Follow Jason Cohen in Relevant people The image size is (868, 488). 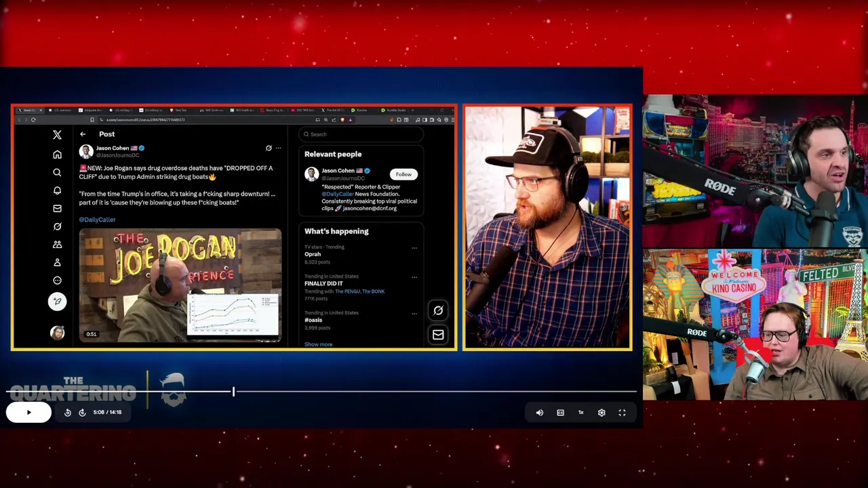click(403, 174)
